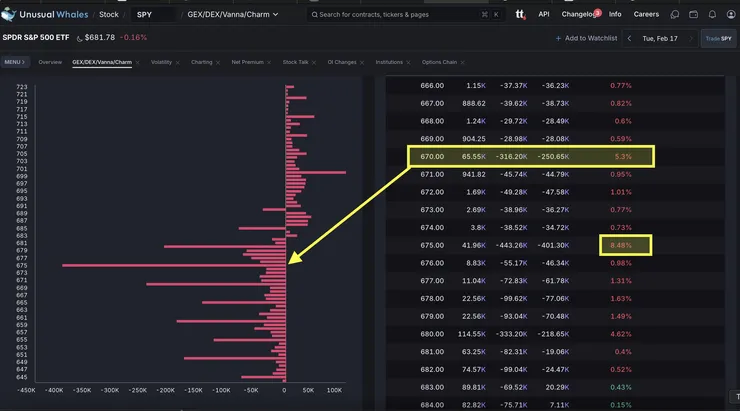The image size is (740, 411).
Task: Go to the next date arrow
Action: coord(690,39)
